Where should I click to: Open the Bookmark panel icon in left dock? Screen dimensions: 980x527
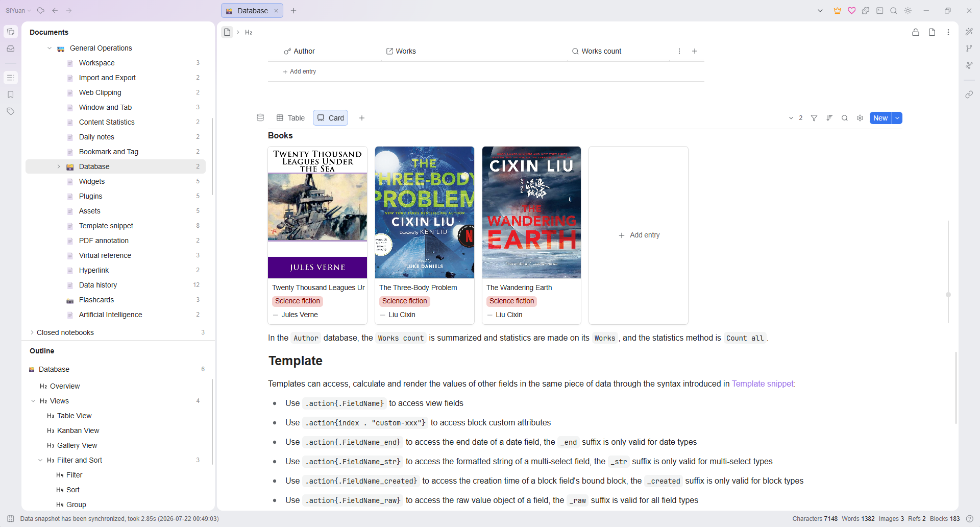pos(10,94)
